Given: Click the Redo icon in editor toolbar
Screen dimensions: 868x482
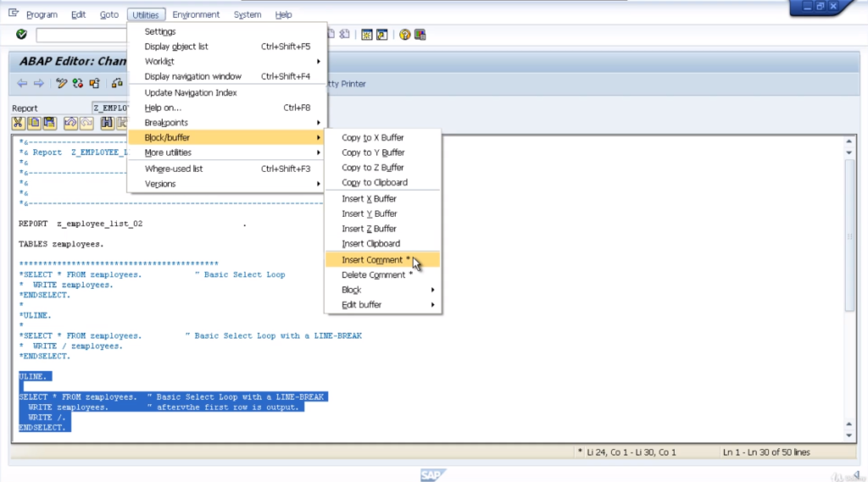Looking at the screenshot, I should click(86, 123).
